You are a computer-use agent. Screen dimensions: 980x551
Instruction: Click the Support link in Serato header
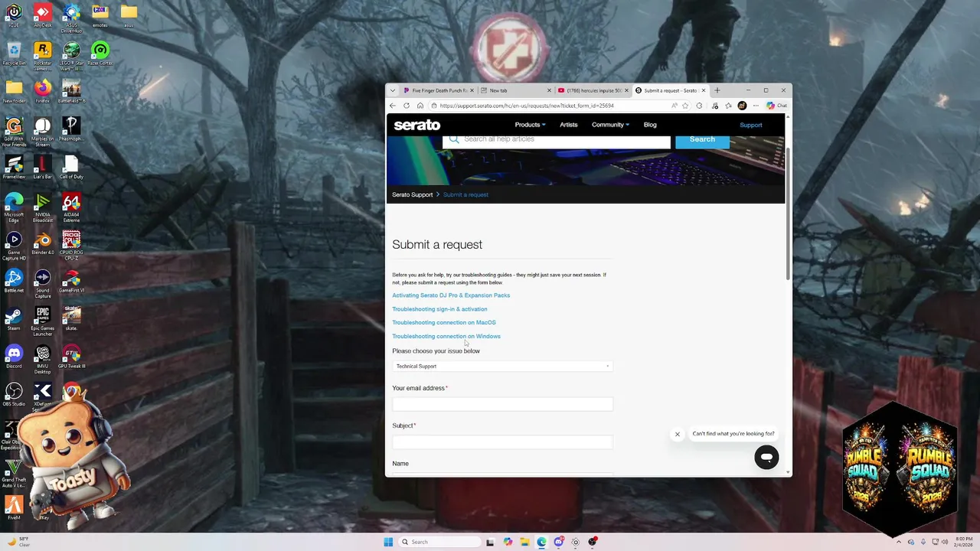coord(751,125)
